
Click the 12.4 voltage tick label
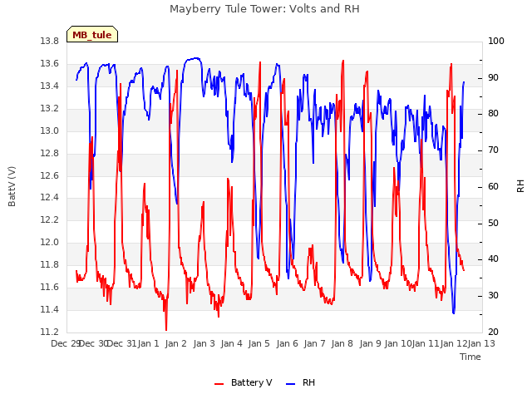(x=50, y=197)
